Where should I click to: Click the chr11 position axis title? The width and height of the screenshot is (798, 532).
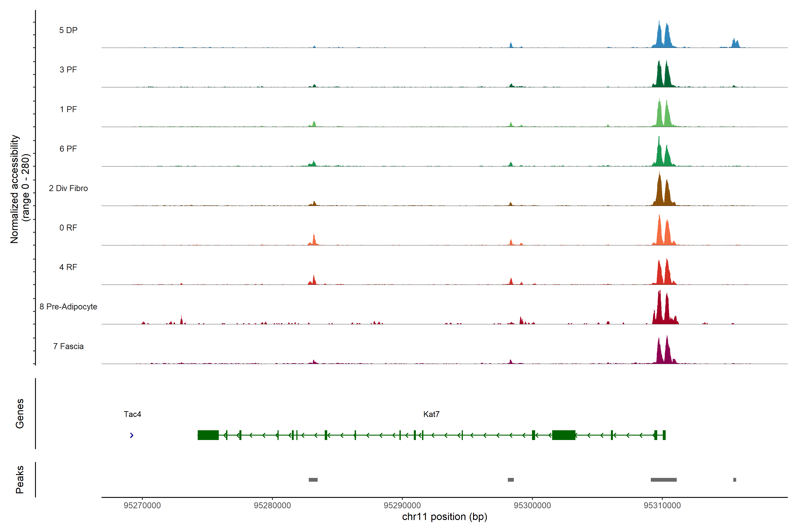coord(444,517)
